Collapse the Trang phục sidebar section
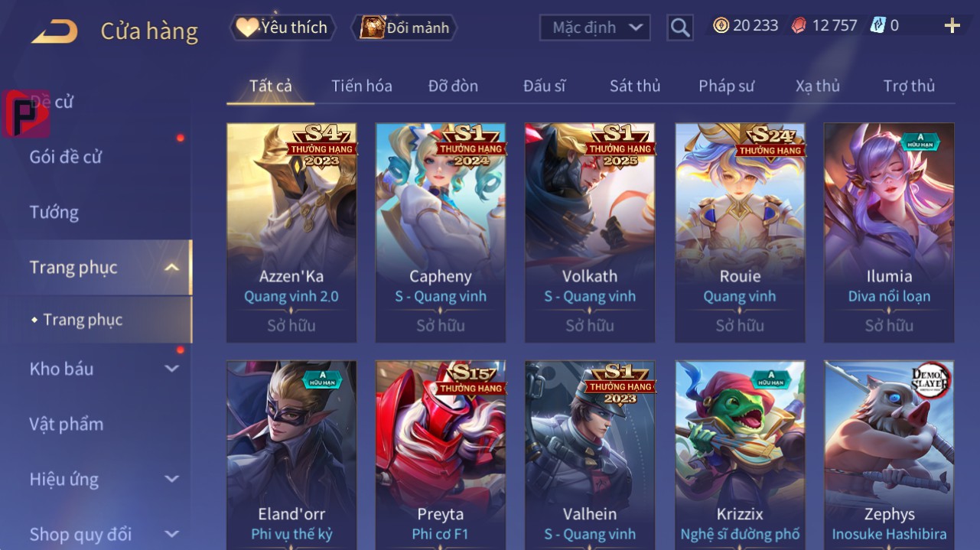The image size is (980, 550). click(x=172, y=267)
